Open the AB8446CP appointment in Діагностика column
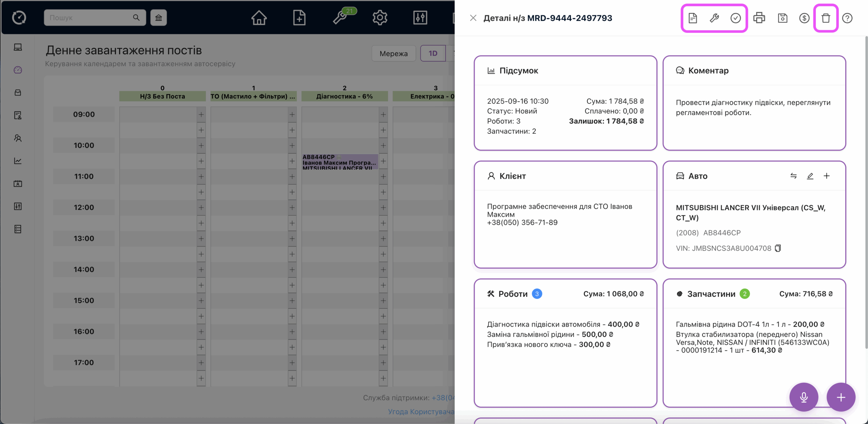This screenshot has width=868, height=424. click(339, 162)
